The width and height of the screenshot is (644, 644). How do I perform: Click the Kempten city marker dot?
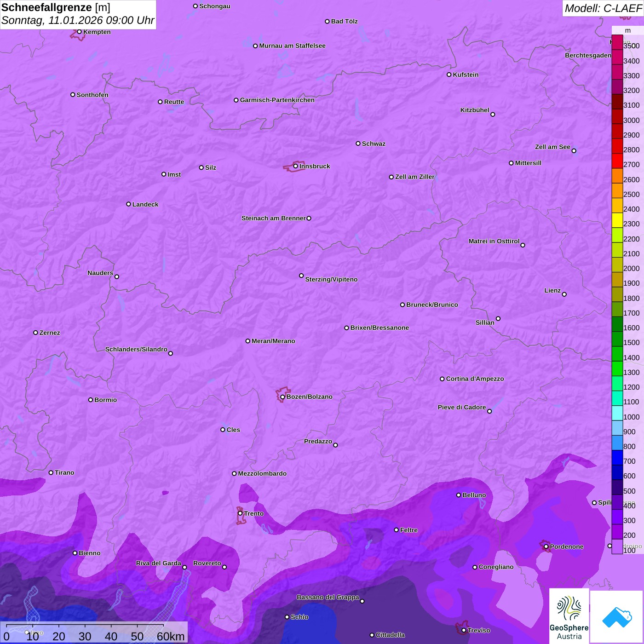click(79, 32)
